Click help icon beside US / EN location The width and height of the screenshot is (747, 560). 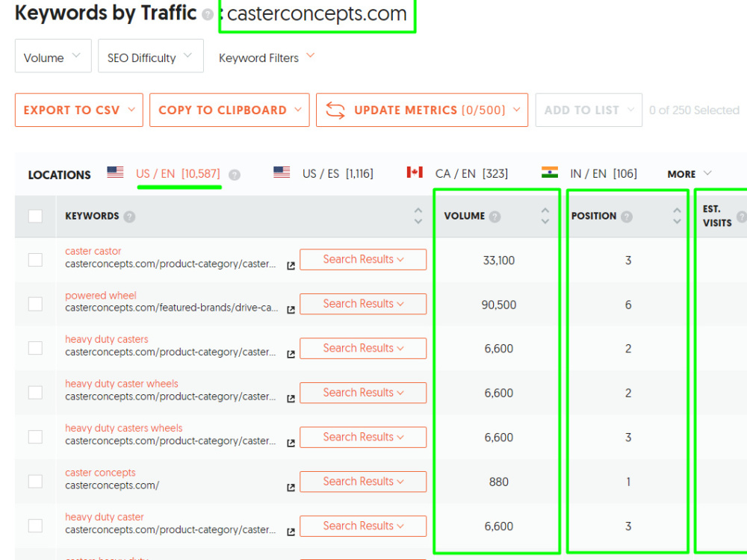coord(234,175)
